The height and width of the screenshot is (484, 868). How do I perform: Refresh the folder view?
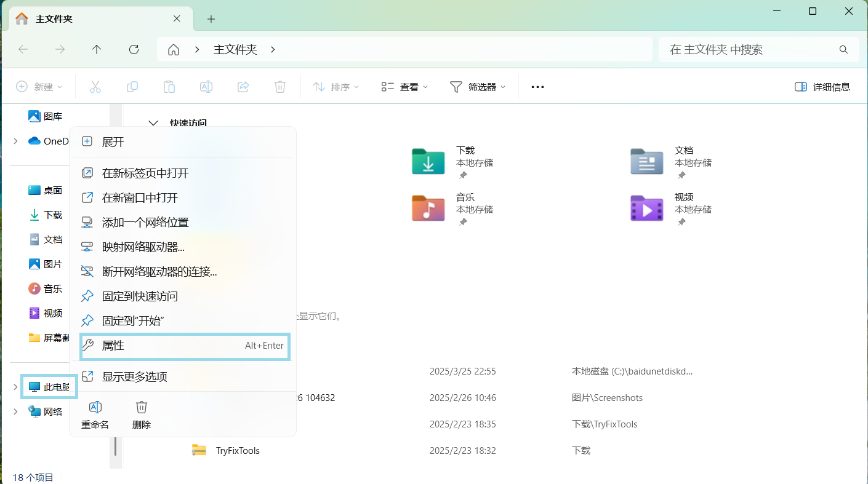(134, 49)
